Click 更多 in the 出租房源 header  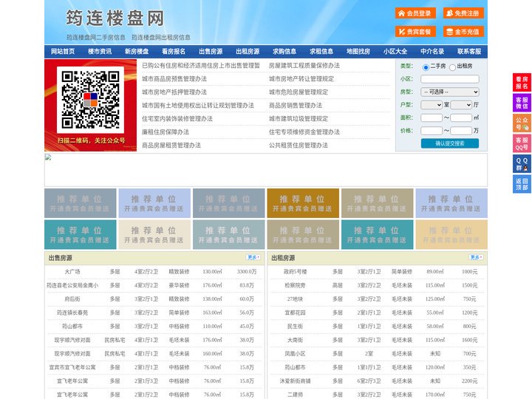[x=476, y=257]
